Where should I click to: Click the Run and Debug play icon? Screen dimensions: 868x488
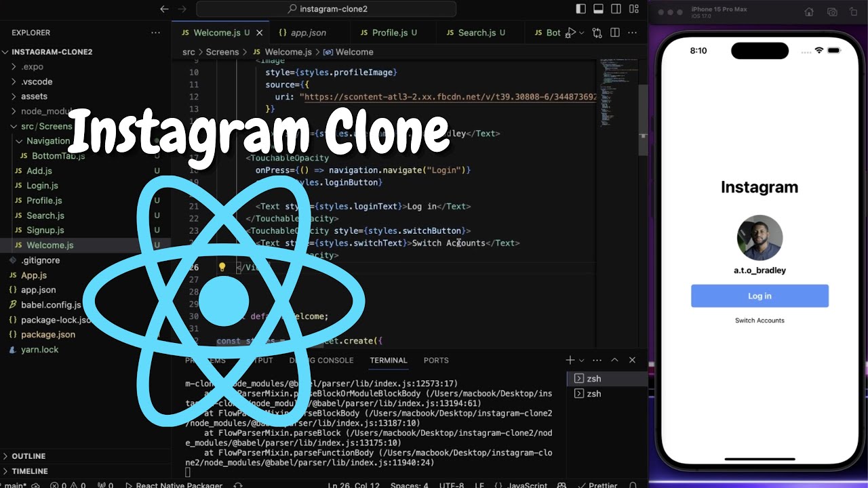pyautogui.click(x=571, y=33)
